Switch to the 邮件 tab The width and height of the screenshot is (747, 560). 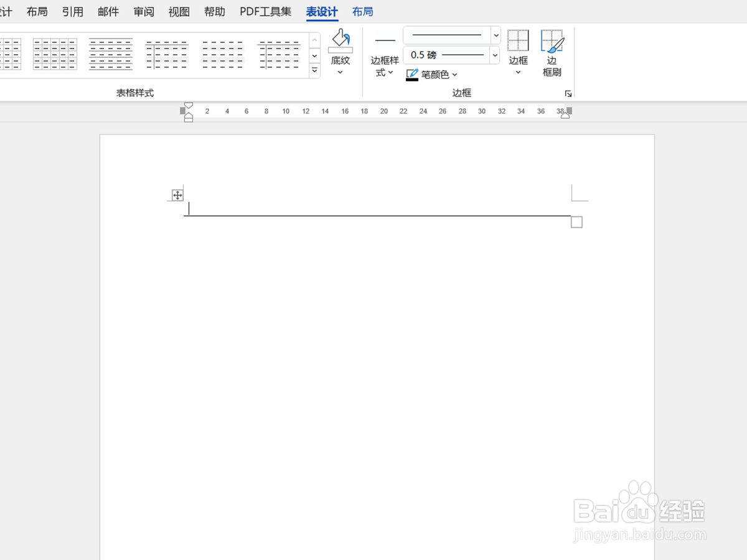click(108, 12)
